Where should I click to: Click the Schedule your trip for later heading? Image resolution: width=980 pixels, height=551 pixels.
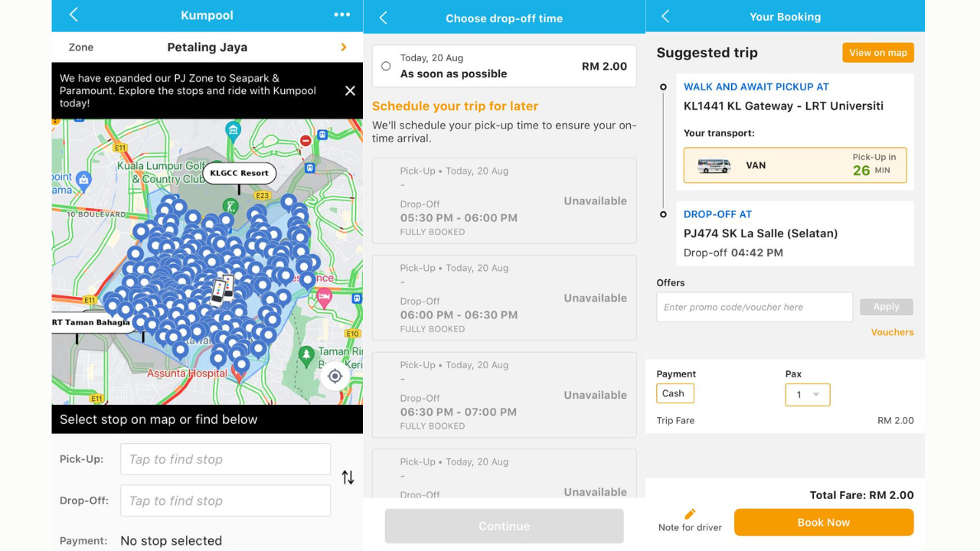click(x=456, y=106)
